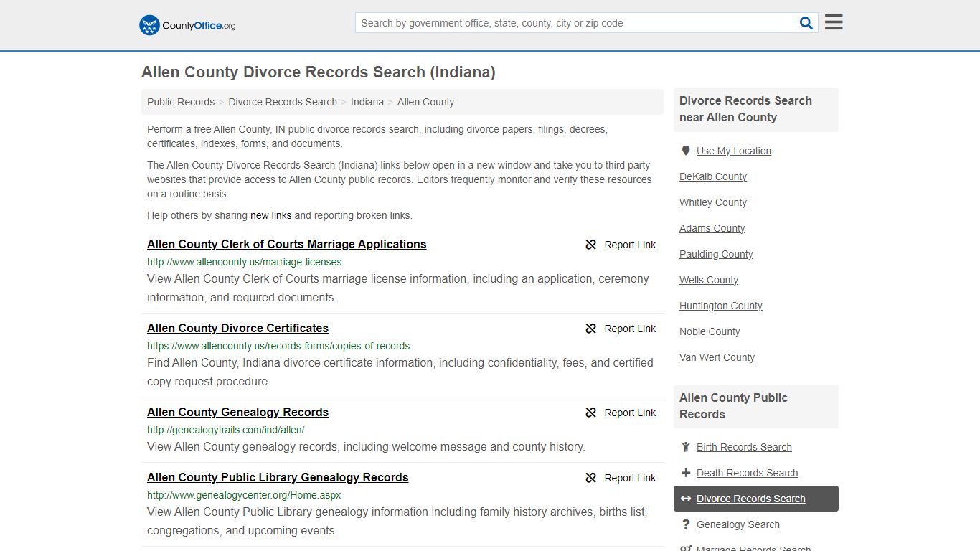Open Van Wert County divorce records
The width and height of the screenshot is (980, 551).
tap(717, 357)
